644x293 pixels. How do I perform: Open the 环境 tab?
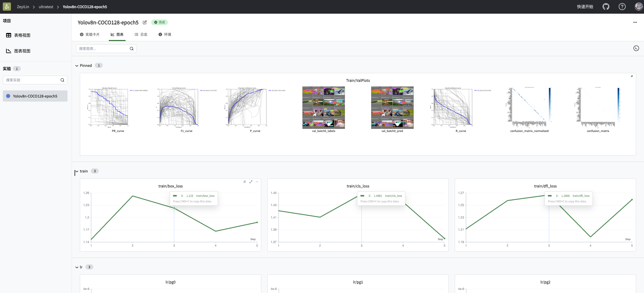point(165,34)
